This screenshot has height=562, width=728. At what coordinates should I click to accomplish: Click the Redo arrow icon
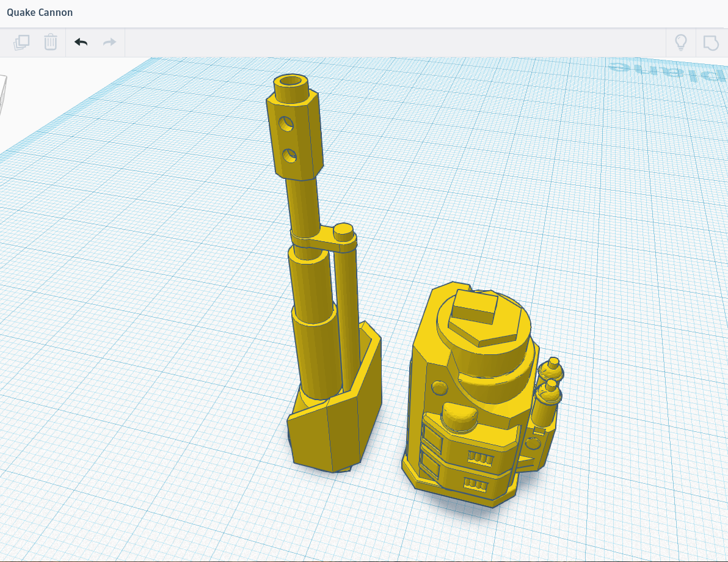click(109, 42)
